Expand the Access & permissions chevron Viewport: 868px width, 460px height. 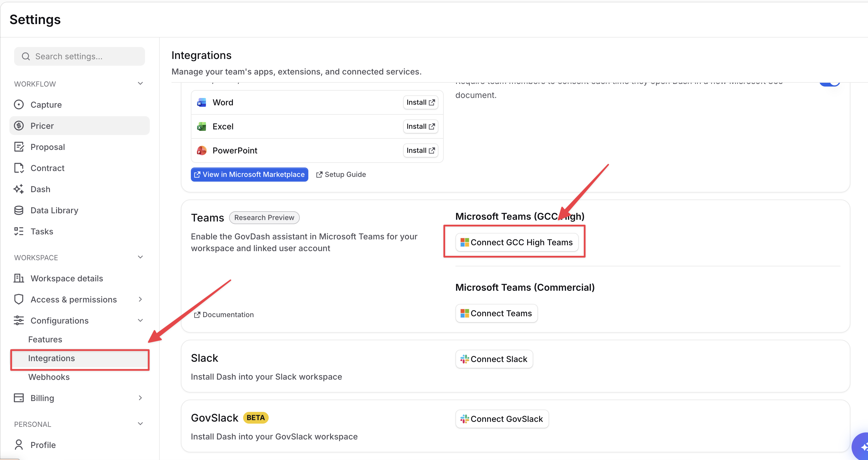click(x=141, y=299)
